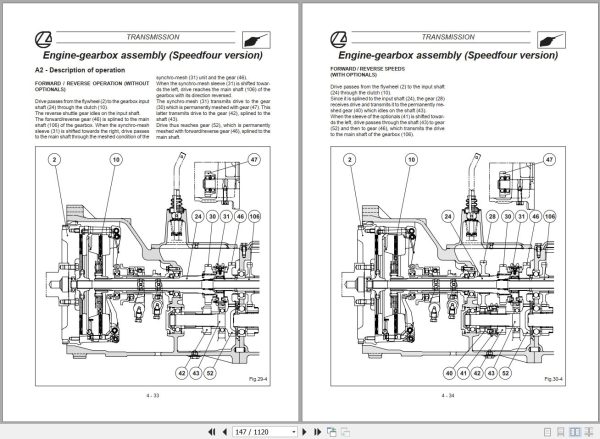Open the page number dropdown
This screenshot has width=600, height=439.
tap(293, 432)
